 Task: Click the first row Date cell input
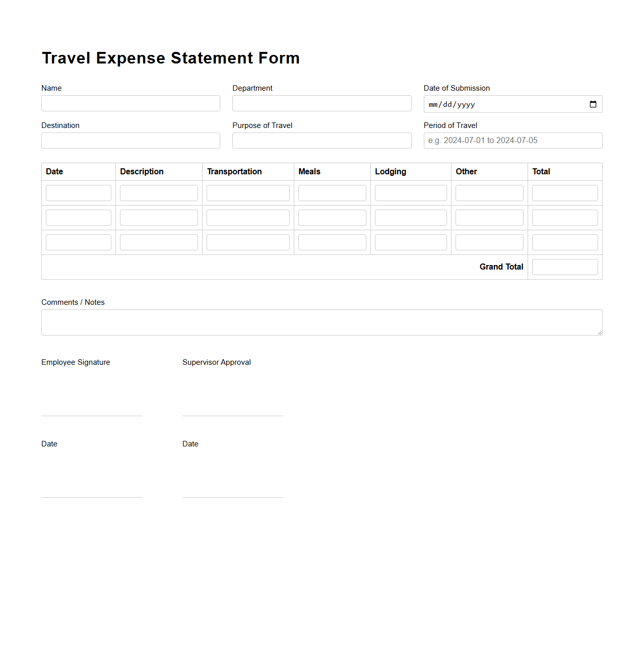coord(78,192)
